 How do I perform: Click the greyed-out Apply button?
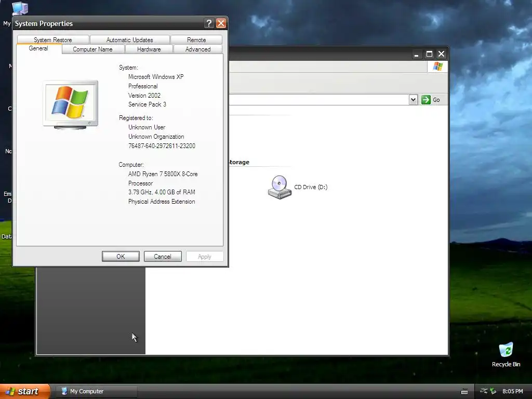pyautogui.click(x=205, y=257)
